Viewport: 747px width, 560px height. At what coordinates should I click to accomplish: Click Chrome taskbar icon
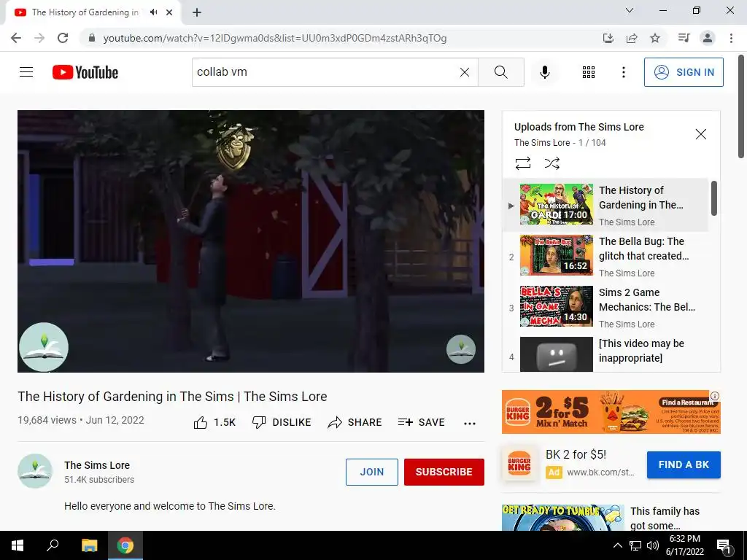(125, 545)
